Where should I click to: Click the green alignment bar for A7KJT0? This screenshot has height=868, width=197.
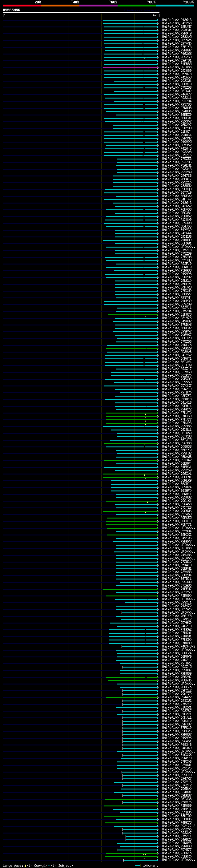tap(132, 413)
